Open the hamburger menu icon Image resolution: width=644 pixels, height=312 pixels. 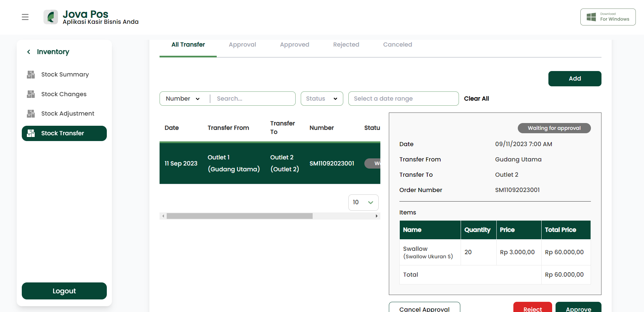[25, 17]
